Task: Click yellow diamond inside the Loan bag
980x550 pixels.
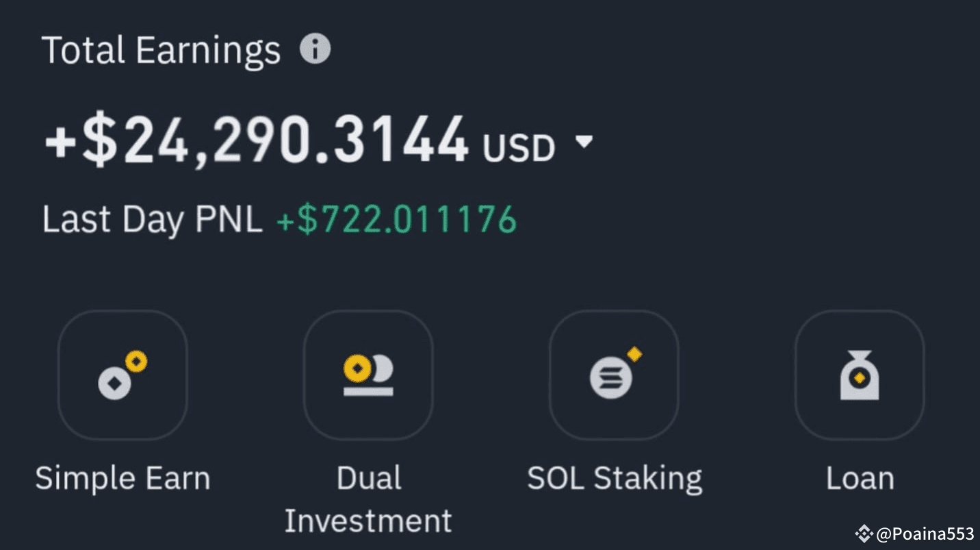Action: coord(860,377)
